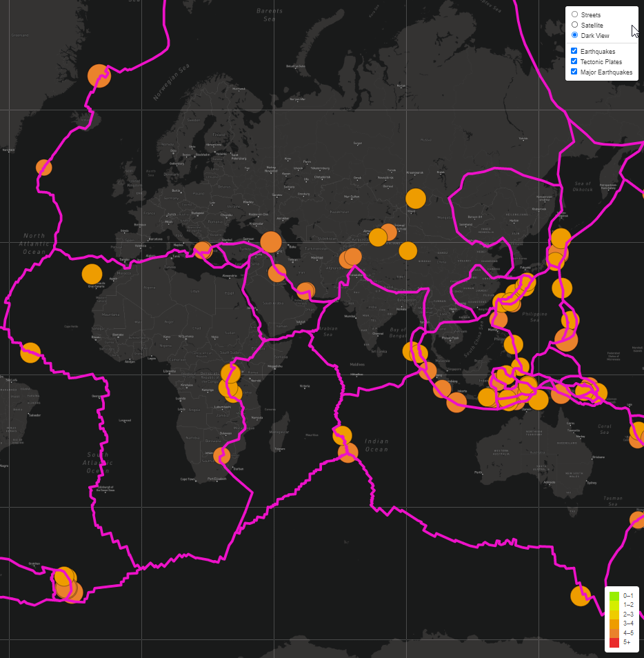Click the Sea of Okhotsk label
Screen dimensions: 644x658
pyautogui.click(x=583, y=186)
